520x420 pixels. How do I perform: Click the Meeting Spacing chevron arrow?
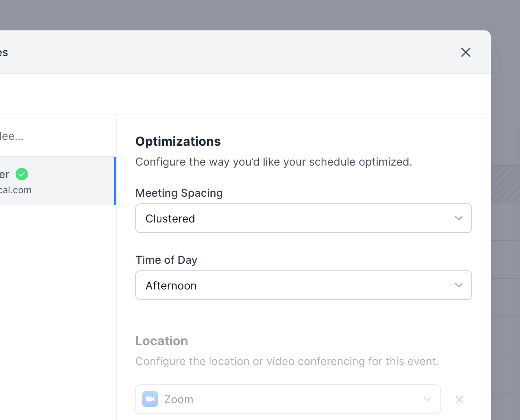(458, 218)
